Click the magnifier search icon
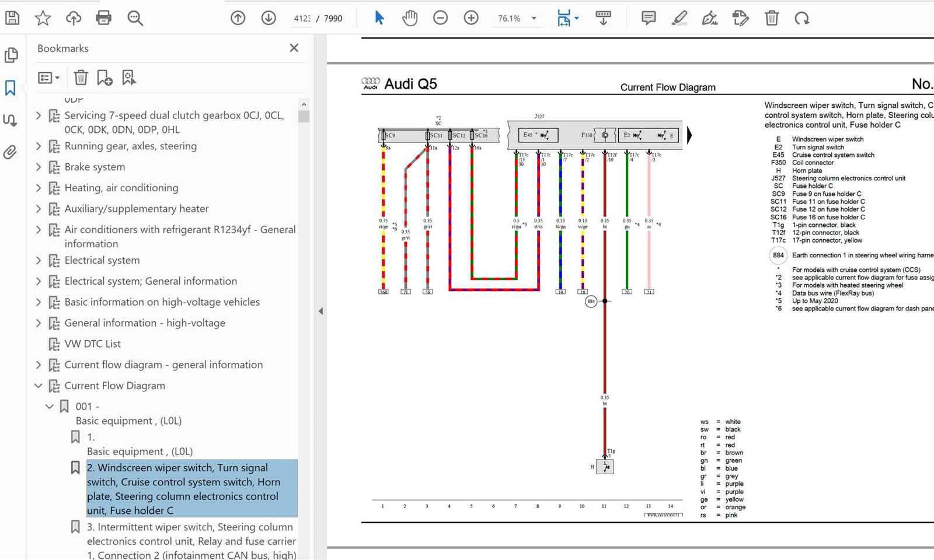Screen dimensions: 934x560 coord(135,18)
